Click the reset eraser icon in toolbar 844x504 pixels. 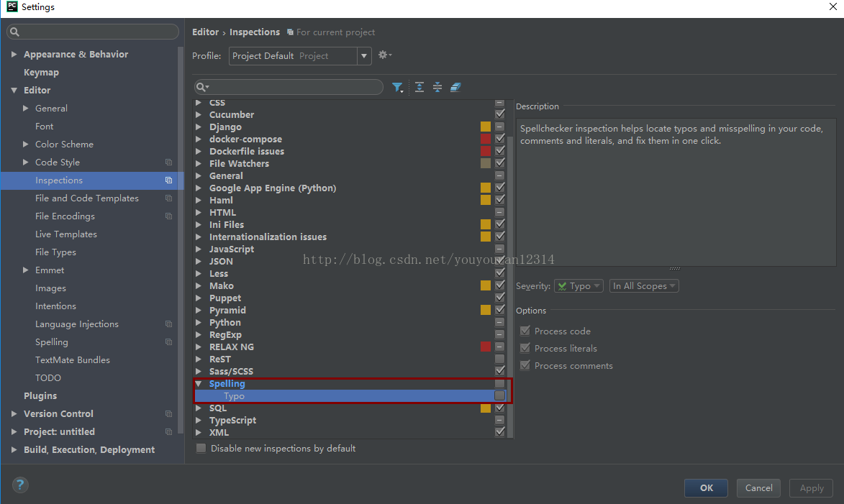(455, 87)
